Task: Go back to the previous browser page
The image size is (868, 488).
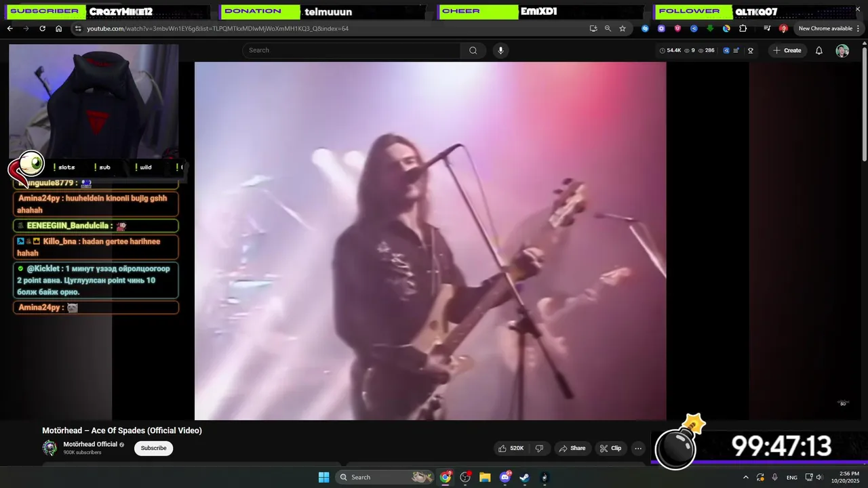Action: (9, 28)
